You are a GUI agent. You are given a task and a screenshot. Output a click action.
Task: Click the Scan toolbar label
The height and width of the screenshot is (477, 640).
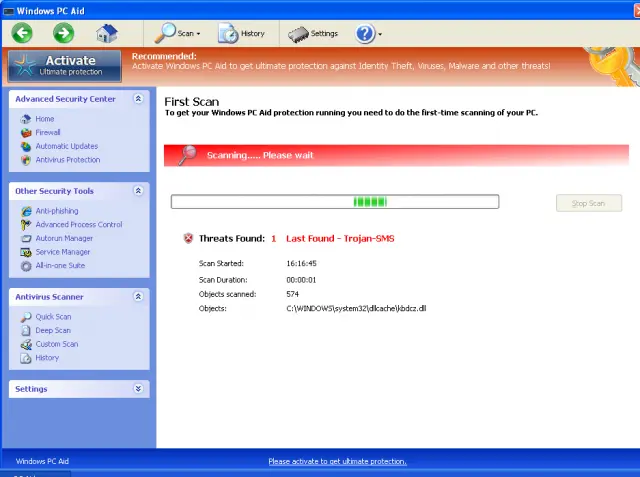click(x=185, y=33)
